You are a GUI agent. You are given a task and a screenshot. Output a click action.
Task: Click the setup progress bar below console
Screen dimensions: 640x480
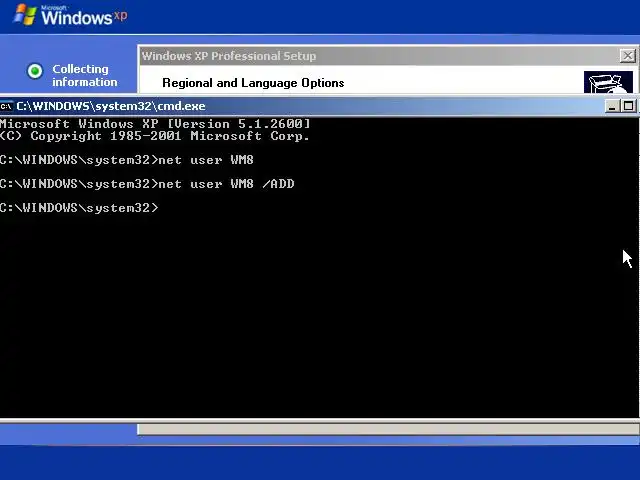pyautogui.click(x=388, y=429)
